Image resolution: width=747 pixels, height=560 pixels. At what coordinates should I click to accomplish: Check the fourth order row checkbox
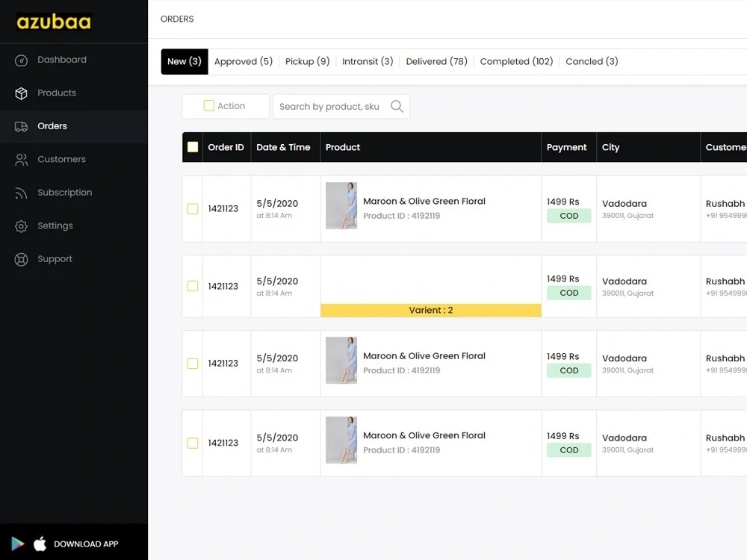point(193,444)
